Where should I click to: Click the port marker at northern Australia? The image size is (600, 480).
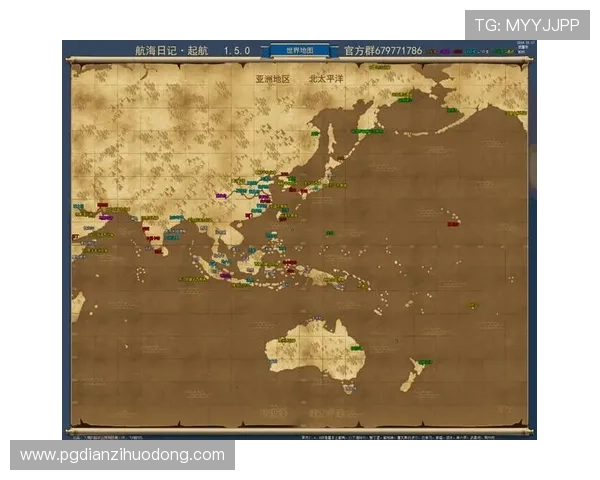tap(316, 319)
